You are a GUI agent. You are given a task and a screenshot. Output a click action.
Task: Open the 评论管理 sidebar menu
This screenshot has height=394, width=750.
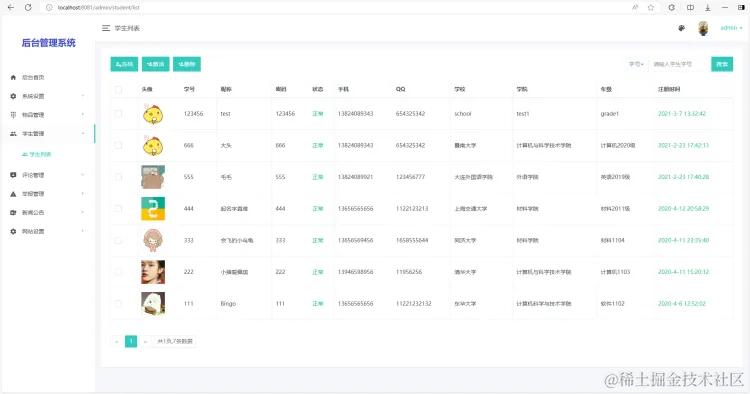click(x=33, y=175)
